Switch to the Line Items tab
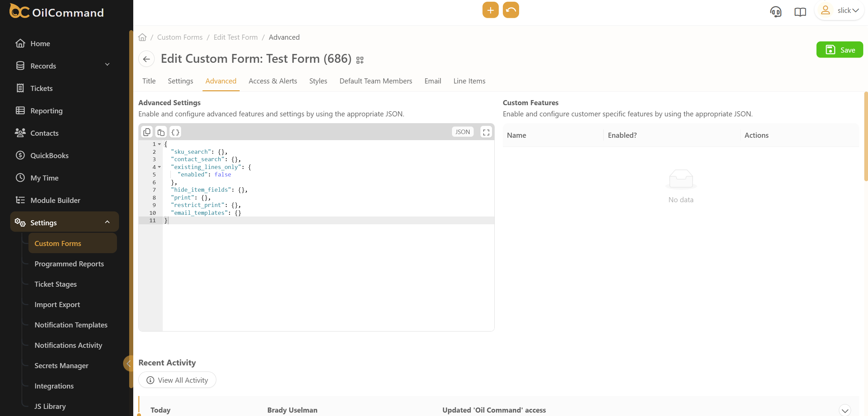The width and height of the screenshot is (868, 416). 469,81
